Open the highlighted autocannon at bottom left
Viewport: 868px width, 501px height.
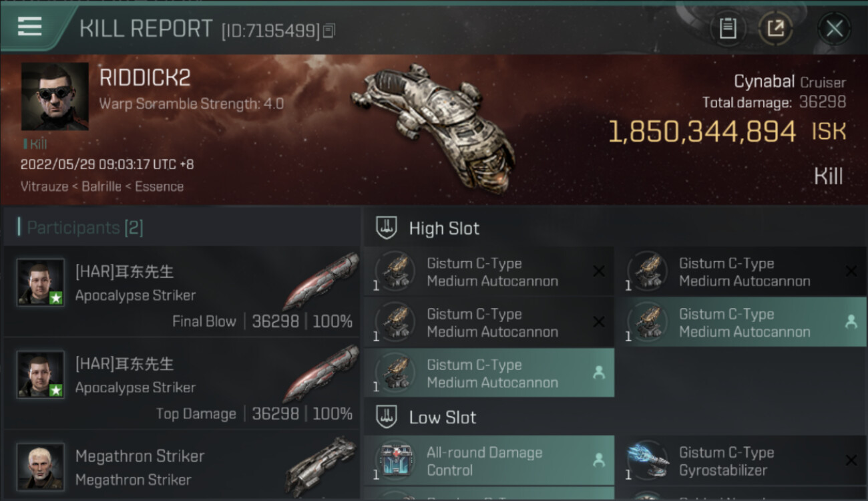[x=489, y=373]
